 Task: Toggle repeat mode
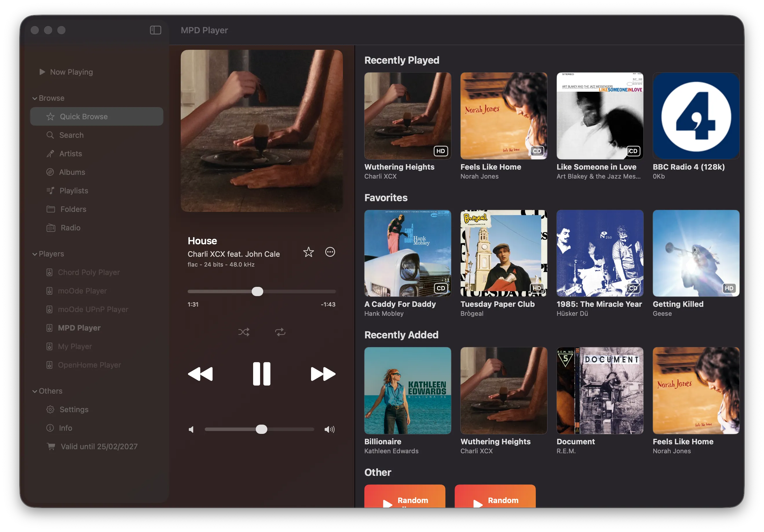point(280,332)
